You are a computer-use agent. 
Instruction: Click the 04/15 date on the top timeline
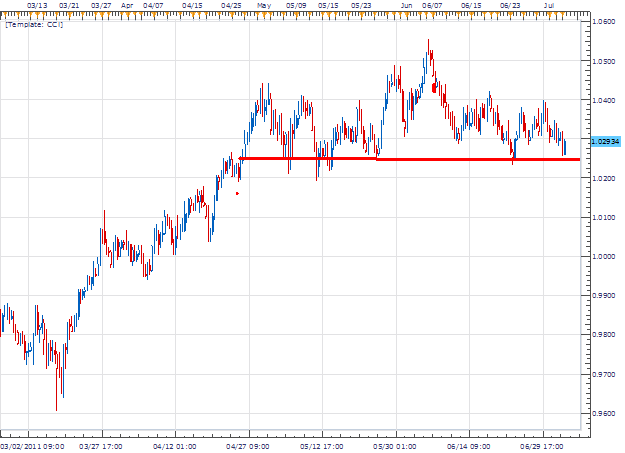click(x=192, y=6)
